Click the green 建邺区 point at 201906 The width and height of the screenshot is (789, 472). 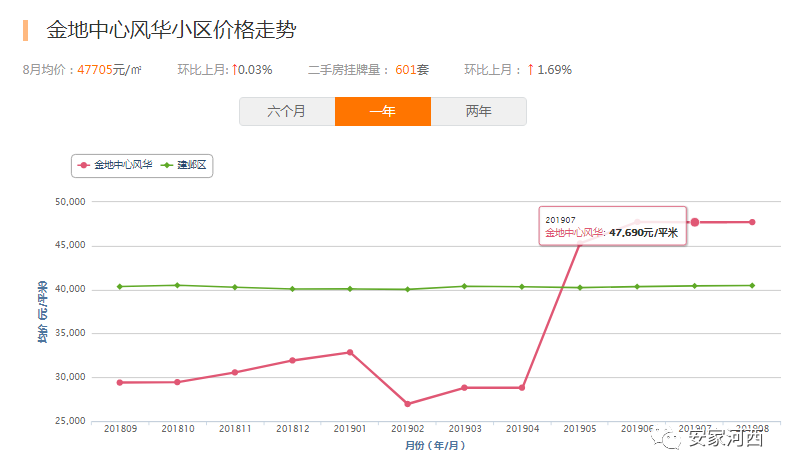tap(638, 287)
